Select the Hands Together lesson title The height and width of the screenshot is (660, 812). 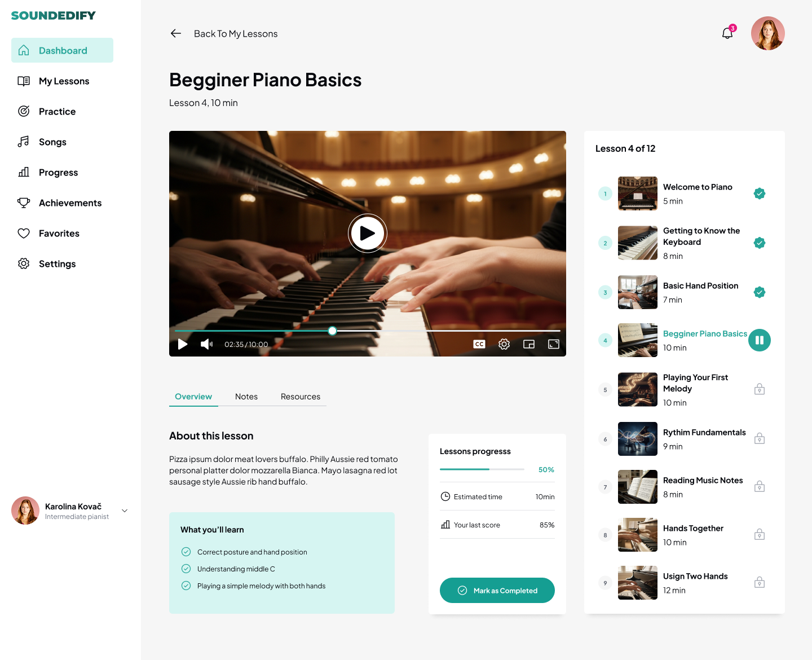click(693, 528)
